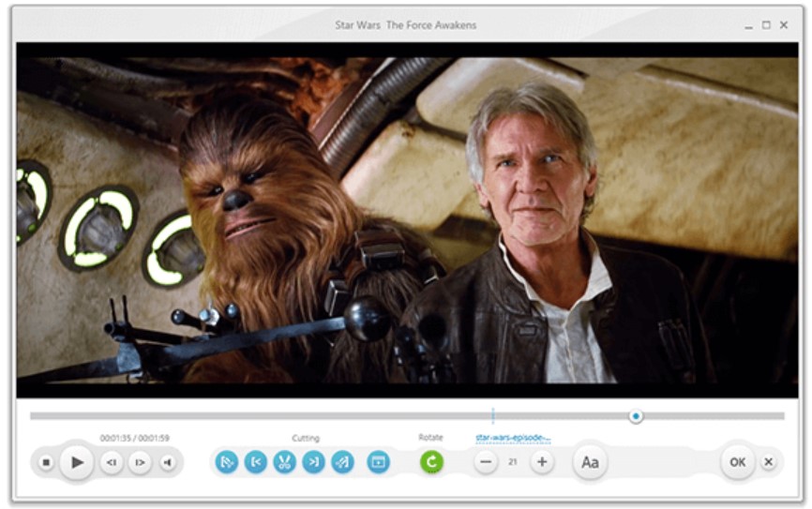Mute the audio with speaker icon
The width and height of the screenshot is (812, 509).
click(168, 462)
